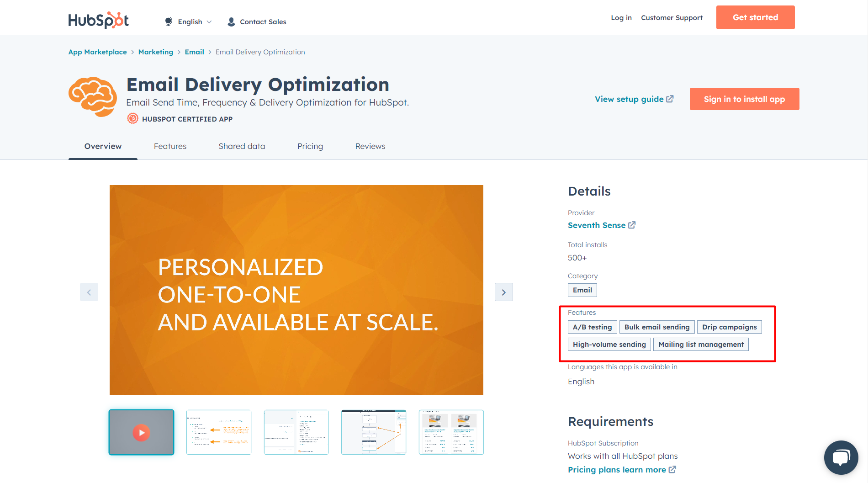Image resolution: width=868 pixels, height=483 pixels.
Task: Click the HubSpot logo
Action: click(99, 20)
